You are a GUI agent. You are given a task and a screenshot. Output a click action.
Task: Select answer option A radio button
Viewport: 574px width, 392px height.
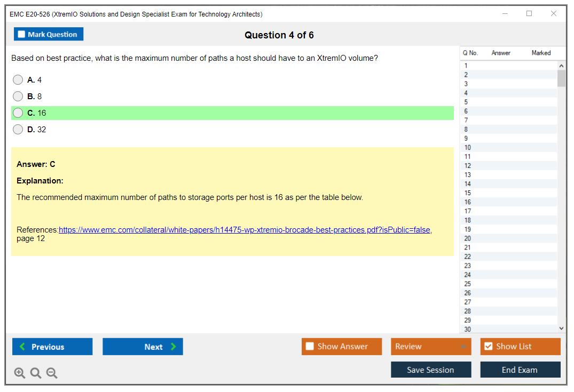click(x=18, y=80)
